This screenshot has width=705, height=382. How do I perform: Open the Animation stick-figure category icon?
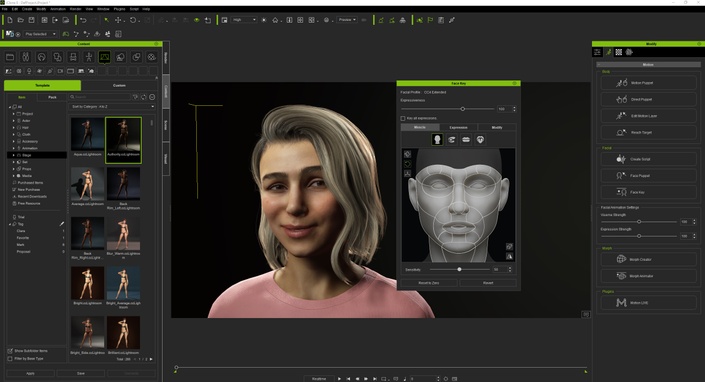tap(89, 57)
